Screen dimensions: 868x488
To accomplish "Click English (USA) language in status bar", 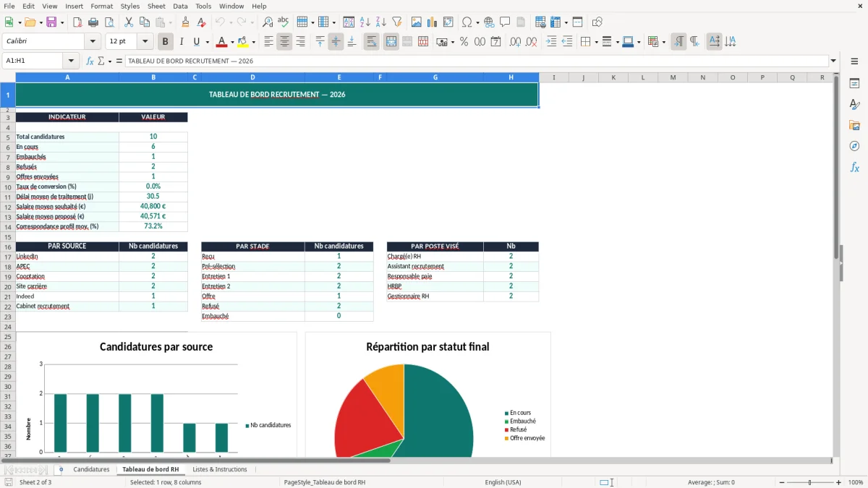I will [503, 482].
